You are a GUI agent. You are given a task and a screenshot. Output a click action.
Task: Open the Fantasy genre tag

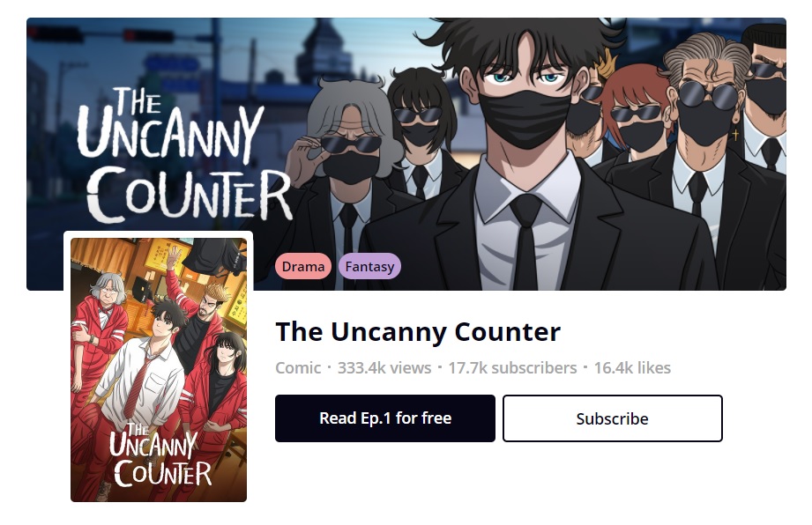[x=369, y=266]
